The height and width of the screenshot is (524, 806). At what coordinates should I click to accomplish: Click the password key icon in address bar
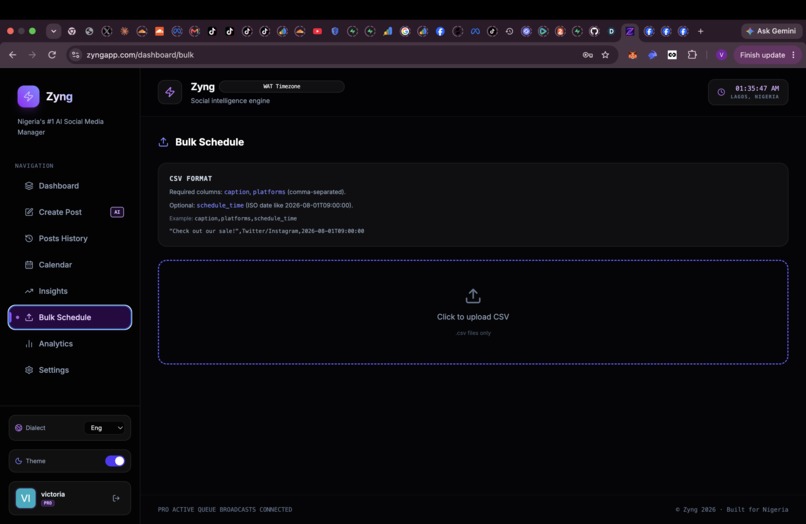(588, 55)
